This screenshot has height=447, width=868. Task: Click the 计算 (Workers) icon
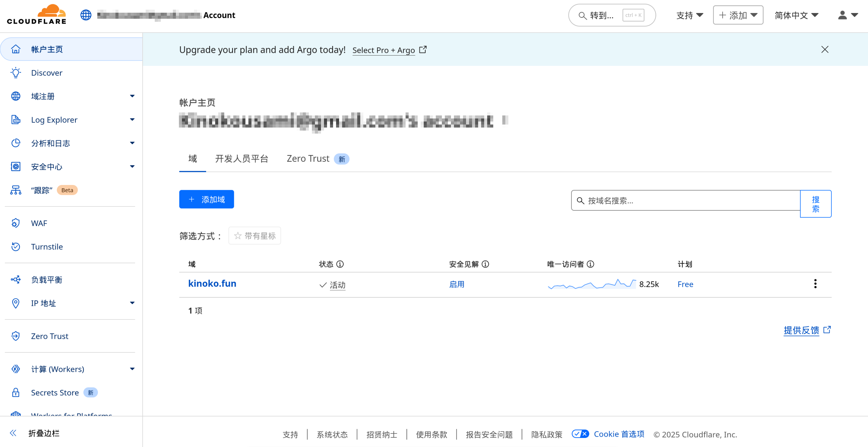(15, 369)
